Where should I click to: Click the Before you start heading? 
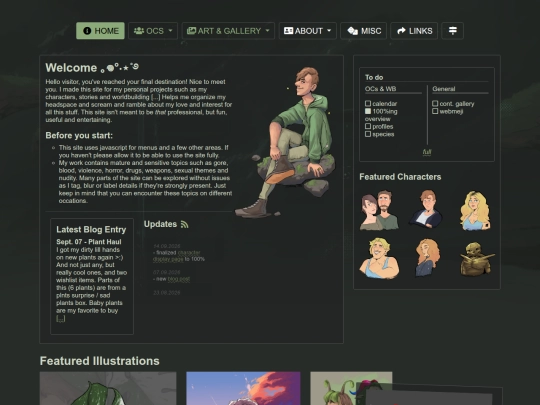point(79,136)
